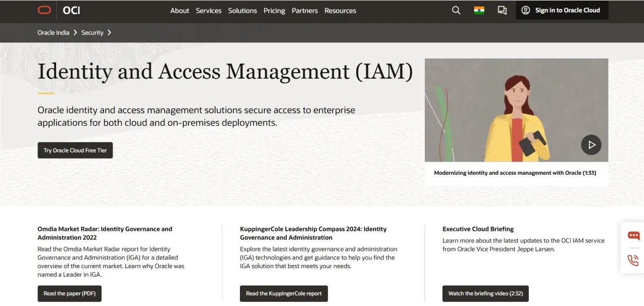Screen dimensions: 644x306
Task: Open the About menu
Action: click(179, 11)
